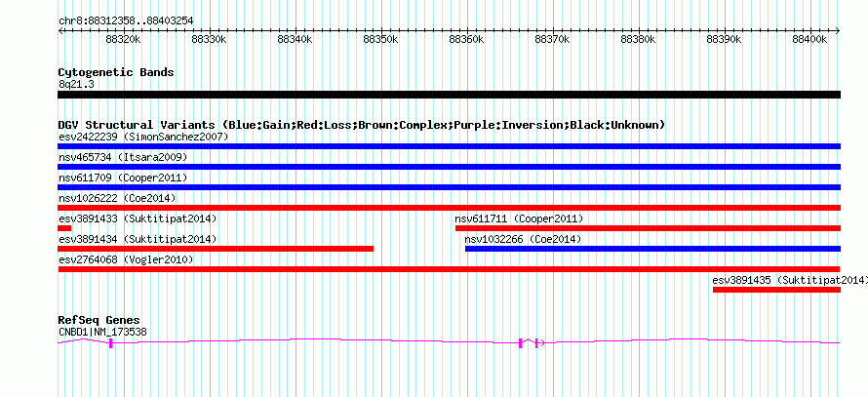Open the nsv1026222 (Coe2014) variant label

tap(117, 198)
